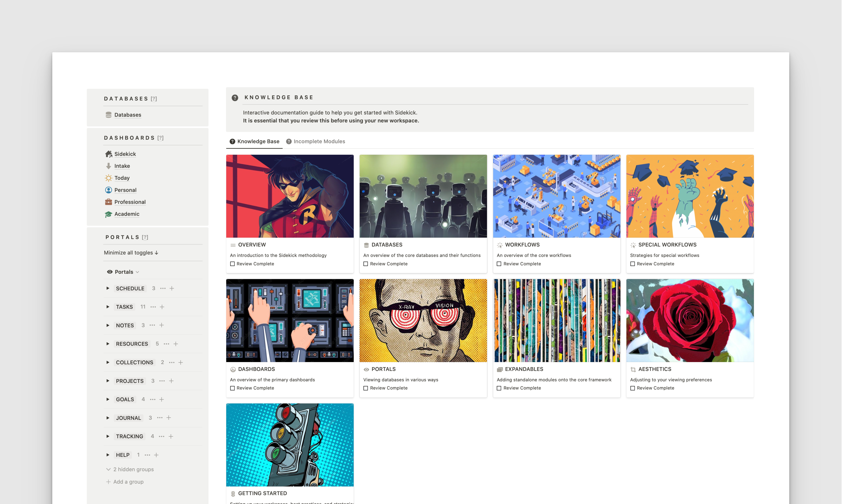Expand the GOALS toggle
This screenshot has height=504, width=842.
[108, 399]
